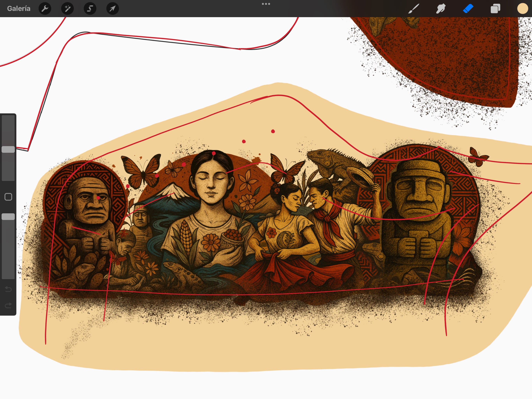Select the Brush paint tool

pyautogui.click(x=414, y=9)
